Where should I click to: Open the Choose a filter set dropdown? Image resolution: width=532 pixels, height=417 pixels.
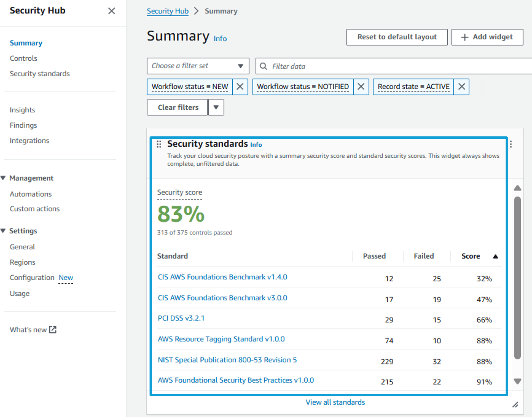pos(198,66)
